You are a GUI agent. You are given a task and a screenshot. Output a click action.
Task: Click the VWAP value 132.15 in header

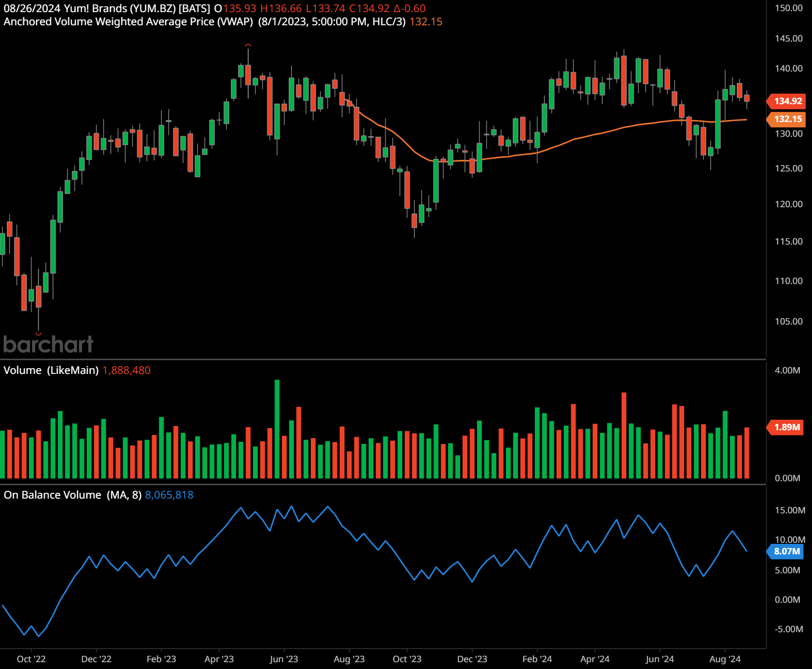coord(426,22)
